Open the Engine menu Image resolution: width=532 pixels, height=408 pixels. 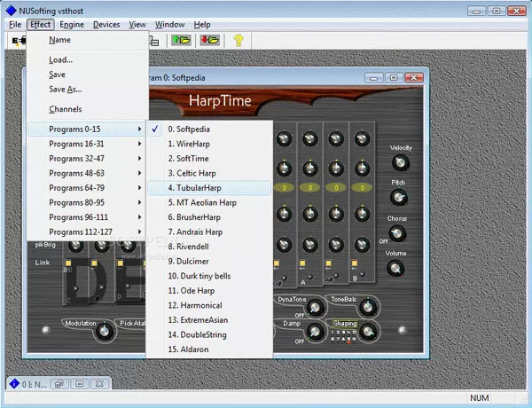click(x=72, y=24)
